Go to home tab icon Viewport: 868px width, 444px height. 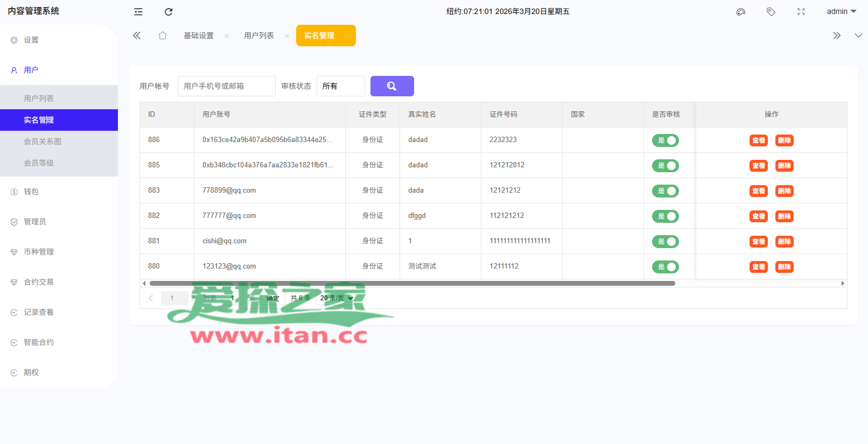click(163, 36)
